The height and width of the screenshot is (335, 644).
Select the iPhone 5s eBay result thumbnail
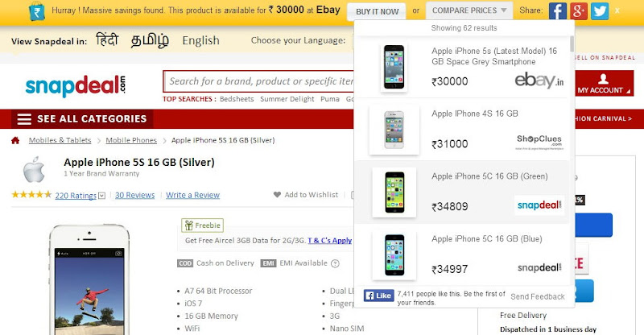pyautogui.click(x=394, y=65)
